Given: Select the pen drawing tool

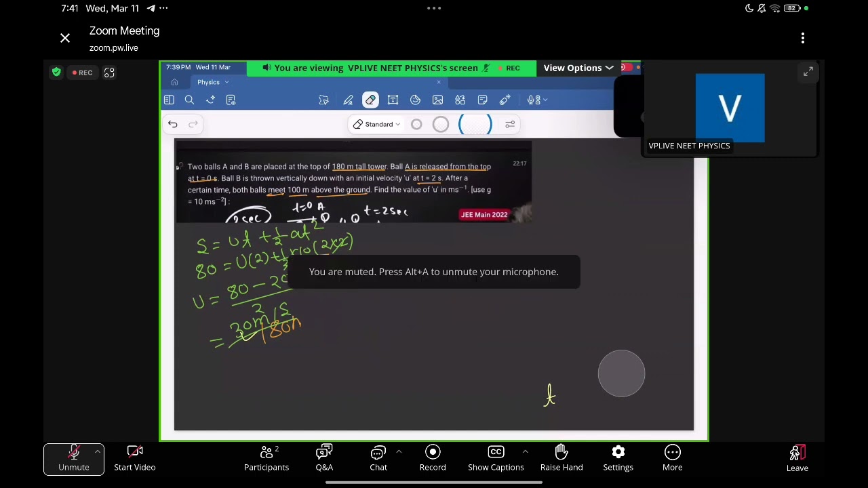Looking at the screenshot, I should click(348, 100).
